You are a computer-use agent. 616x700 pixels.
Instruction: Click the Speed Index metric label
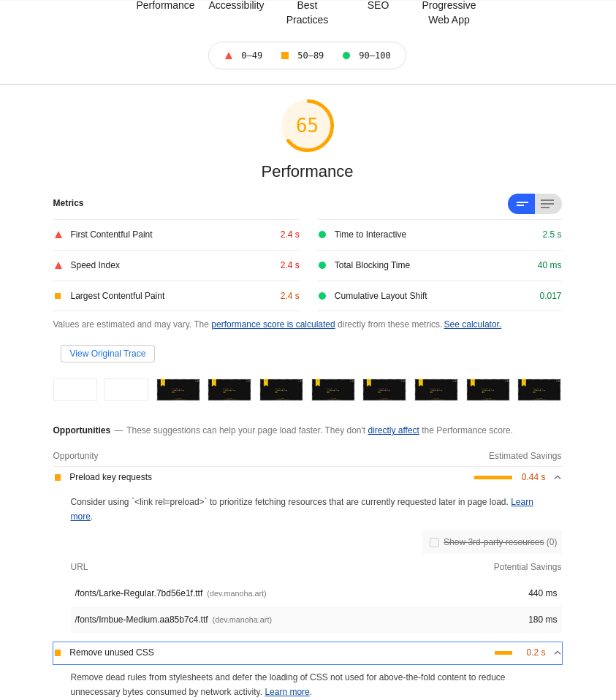pyautogui.click(x=95, y=265)
